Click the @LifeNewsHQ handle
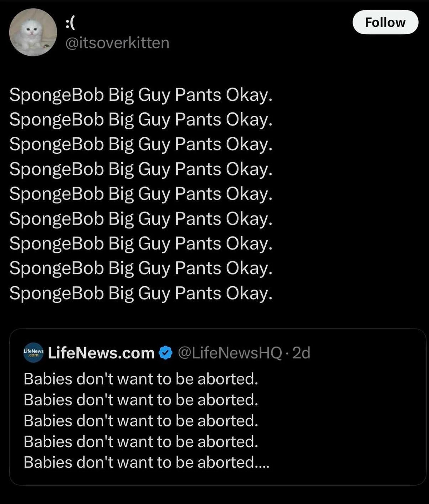This screenshot has width=429, height=504. pos(230,353)
